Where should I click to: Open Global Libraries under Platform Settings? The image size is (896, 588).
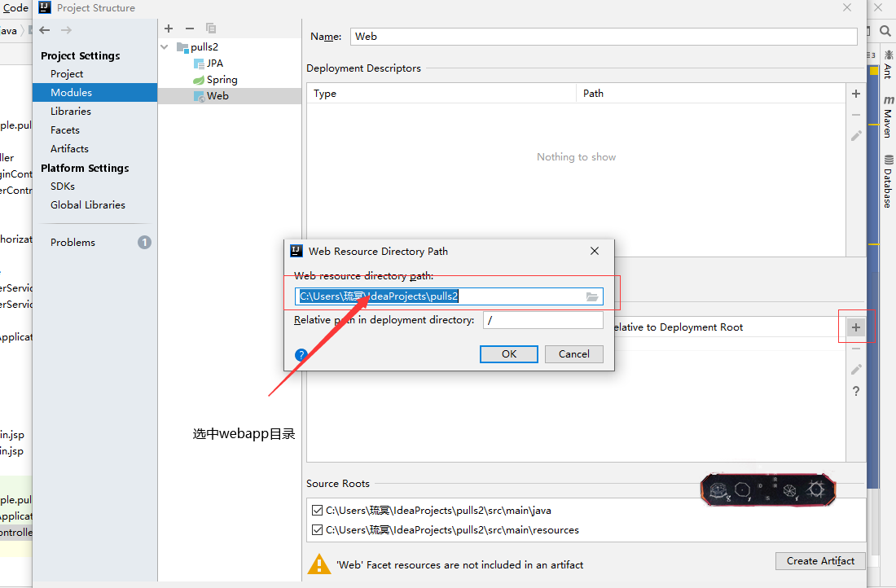point(88,204)
